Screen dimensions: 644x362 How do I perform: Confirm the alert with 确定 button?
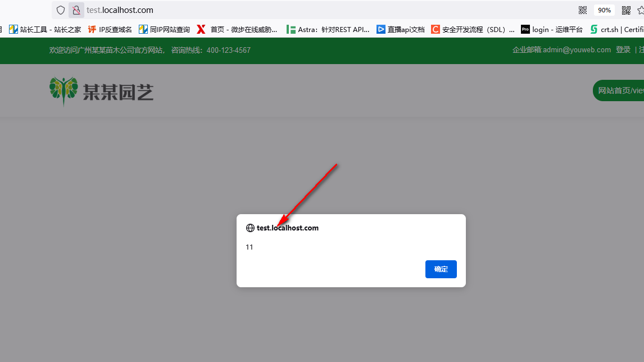coord(441,269)
